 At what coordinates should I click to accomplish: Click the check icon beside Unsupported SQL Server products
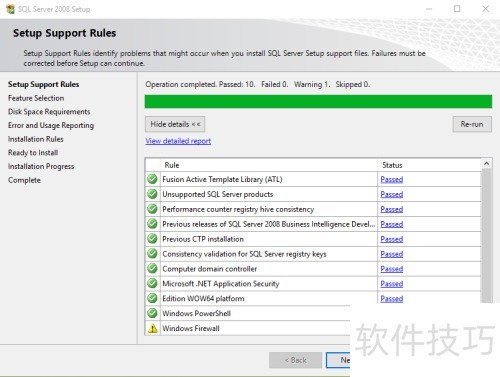click(152, 194)
